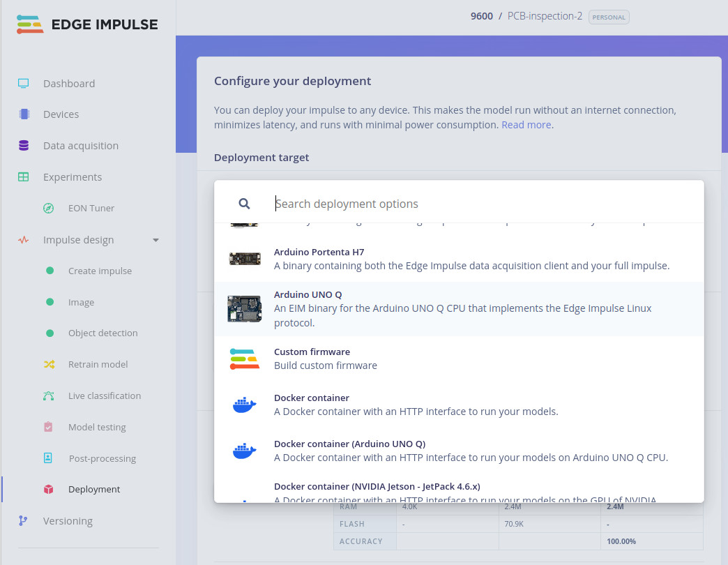Screen dimensions: 728x565
Task: Go to Devices
Action: (x=61, y=114)
